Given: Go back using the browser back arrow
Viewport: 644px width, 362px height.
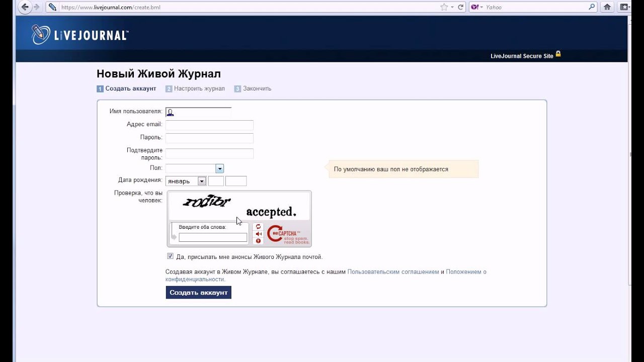Looking at the screenshot, I should point(25,7).
